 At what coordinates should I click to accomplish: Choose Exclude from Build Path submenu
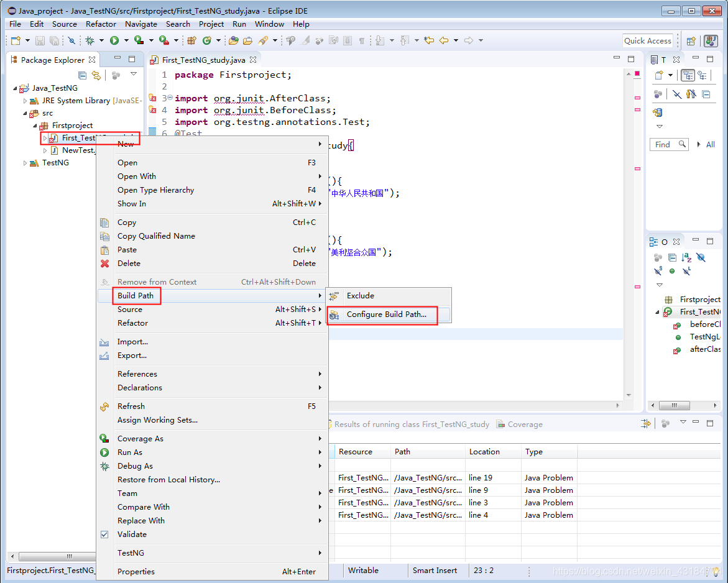tap(389, 296)
